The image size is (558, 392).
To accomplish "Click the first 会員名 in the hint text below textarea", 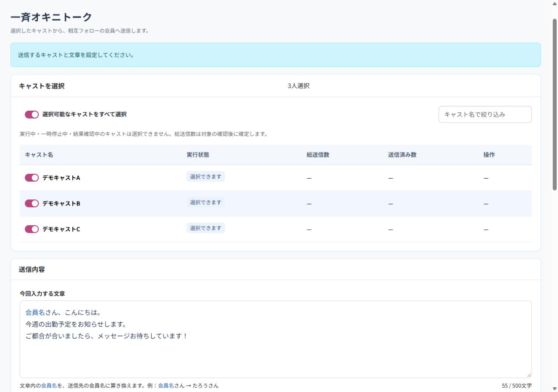I will 49,386.
